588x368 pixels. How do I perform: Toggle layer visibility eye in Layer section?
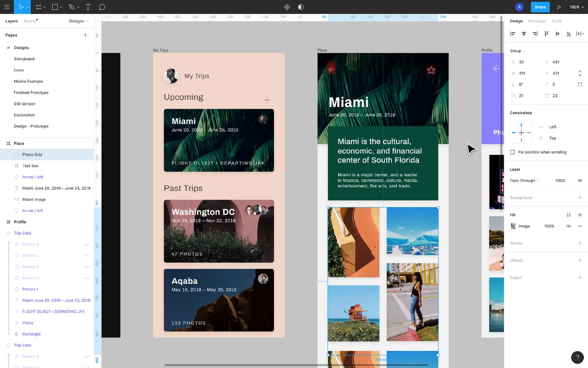pos(579,181)
